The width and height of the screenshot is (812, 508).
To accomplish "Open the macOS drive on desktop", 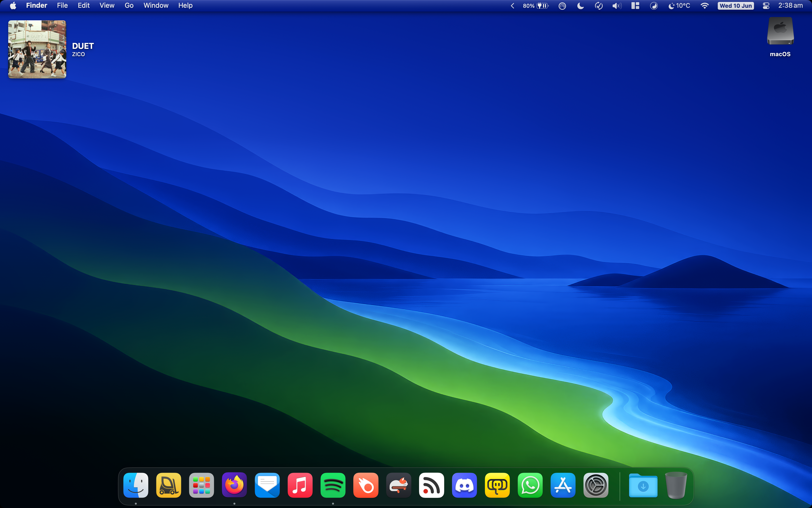I will pos(780,37).
